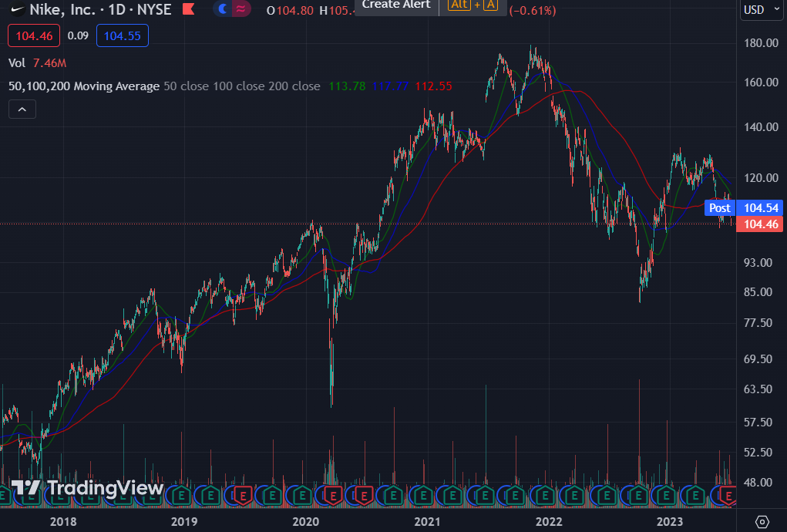Click the O104.80 open price value
The image size is (787, 532).
tap(290, 10)
